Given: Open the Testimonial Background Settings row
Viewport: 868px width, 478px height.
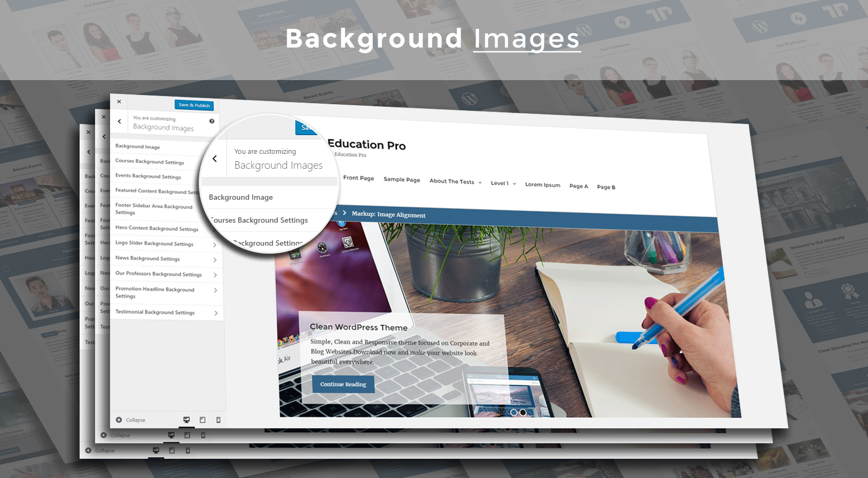Looking at the screenshot, I should click(167, 312).
